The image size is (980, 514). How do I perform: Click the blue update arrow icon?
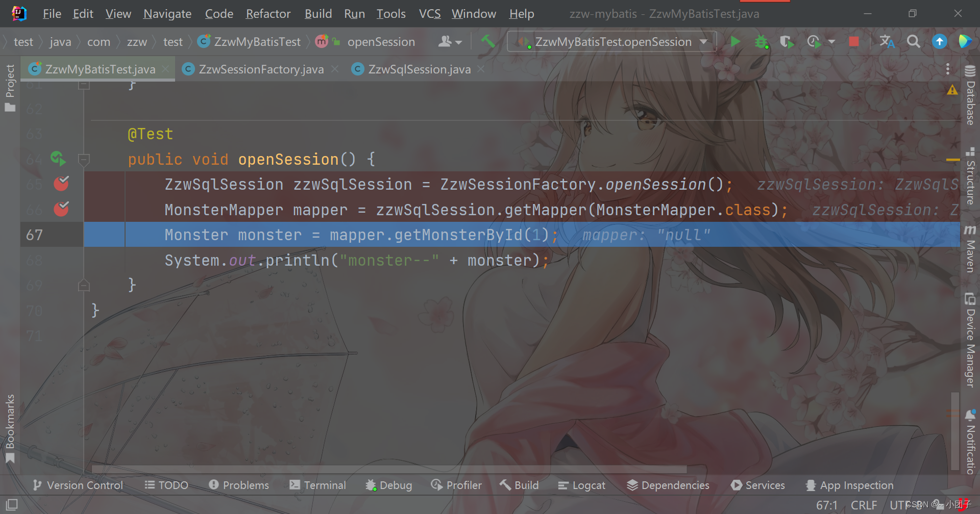pyautogui.click(x=940, y=41)
